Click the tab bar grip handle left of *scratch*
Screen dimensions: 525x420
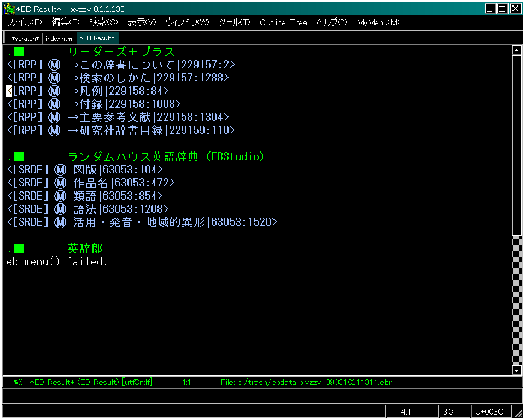5,38
